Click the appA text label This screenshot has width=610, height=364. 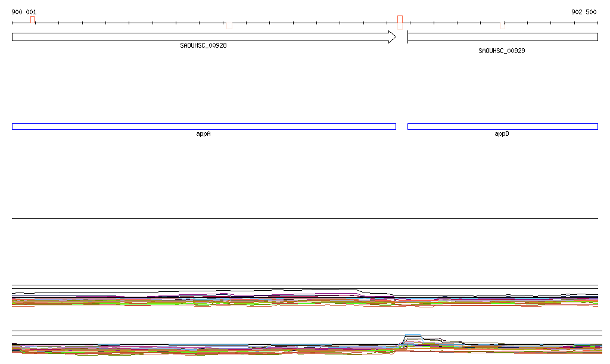click(x=204, y=134)
